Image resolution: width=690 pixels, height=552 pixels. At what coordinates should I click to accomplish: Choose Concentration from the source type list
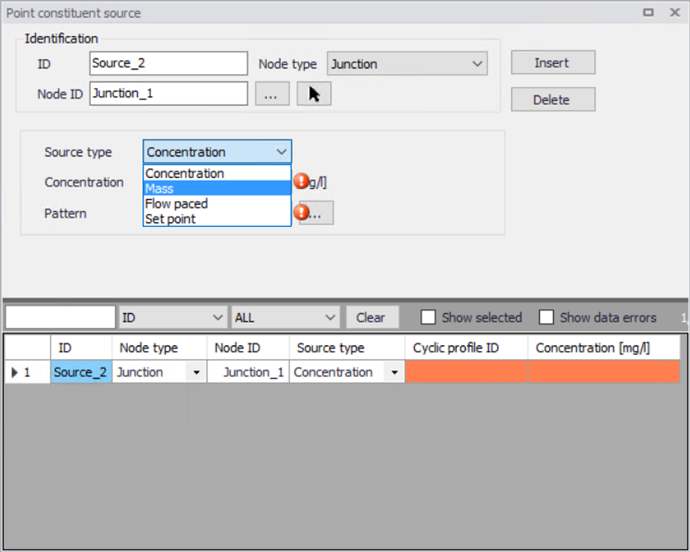[x=217, y=173]
